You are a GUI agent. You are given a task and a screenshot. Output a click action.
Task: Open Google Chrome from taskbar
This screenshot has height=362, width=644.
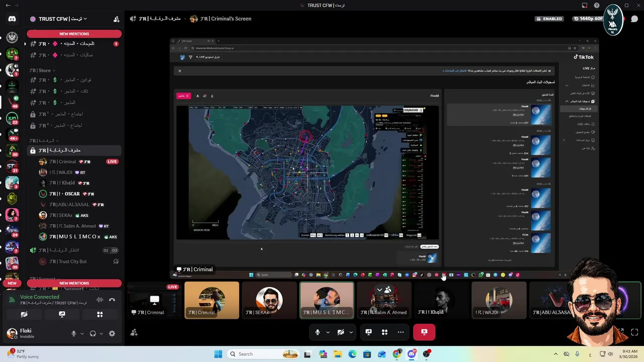pyautogui.click(x=397, y=354)
